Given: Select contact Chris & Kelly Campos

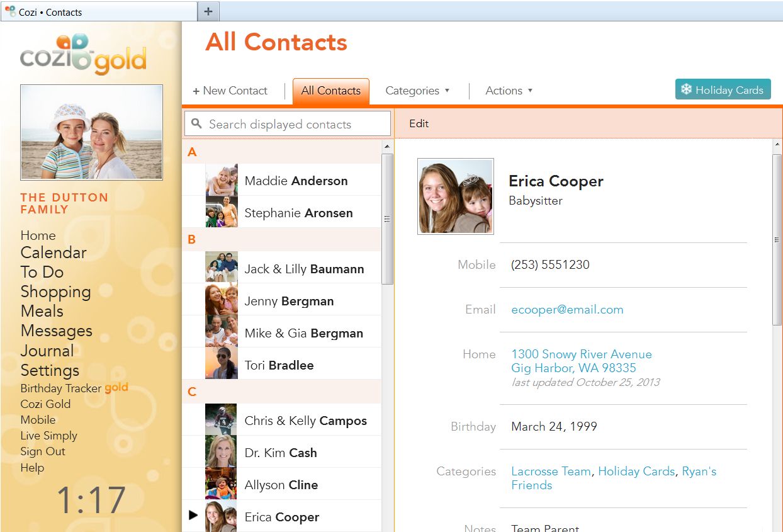Looking at the screenshot, I should coord(281,420).
